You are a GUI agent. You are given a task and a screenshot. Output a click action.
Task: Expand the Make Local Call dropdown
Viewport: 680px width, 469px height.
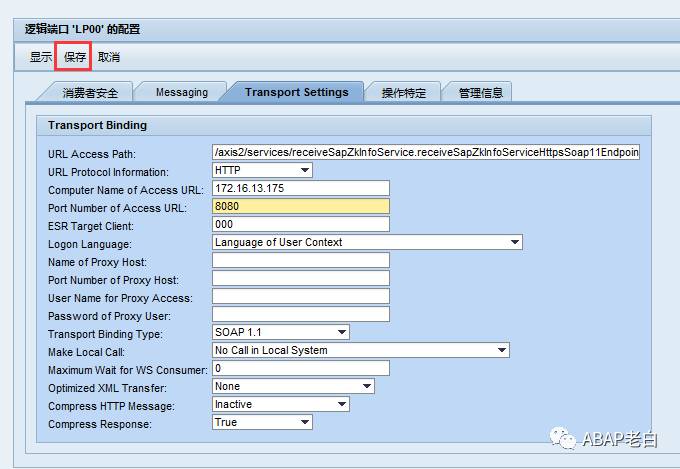[x=361, y=350]
